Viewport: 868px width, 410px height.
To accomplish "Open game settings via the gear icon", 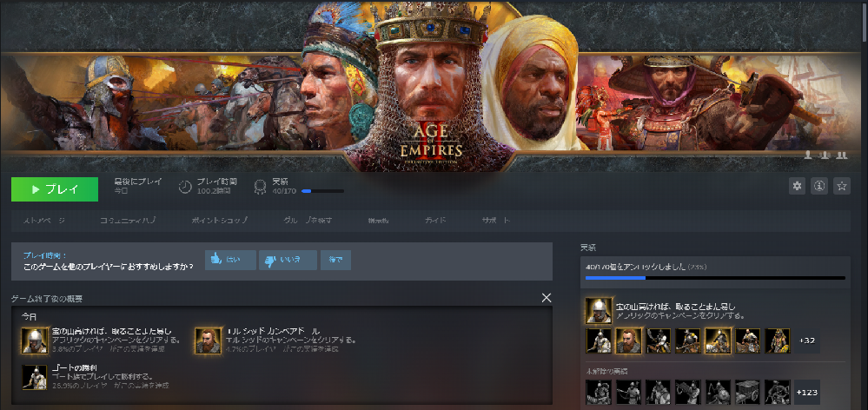I will click(797, 186).
